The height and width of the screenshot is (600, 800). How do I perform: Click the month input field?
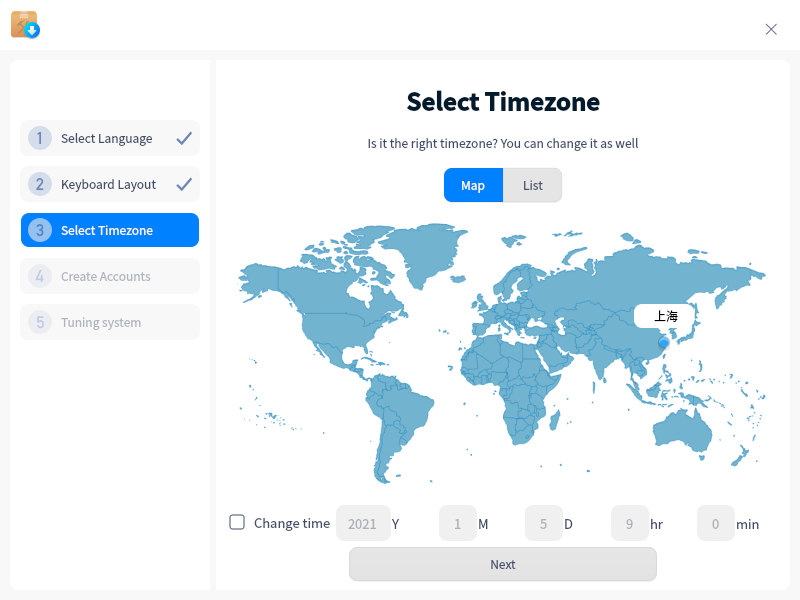[x=458, y=523]
